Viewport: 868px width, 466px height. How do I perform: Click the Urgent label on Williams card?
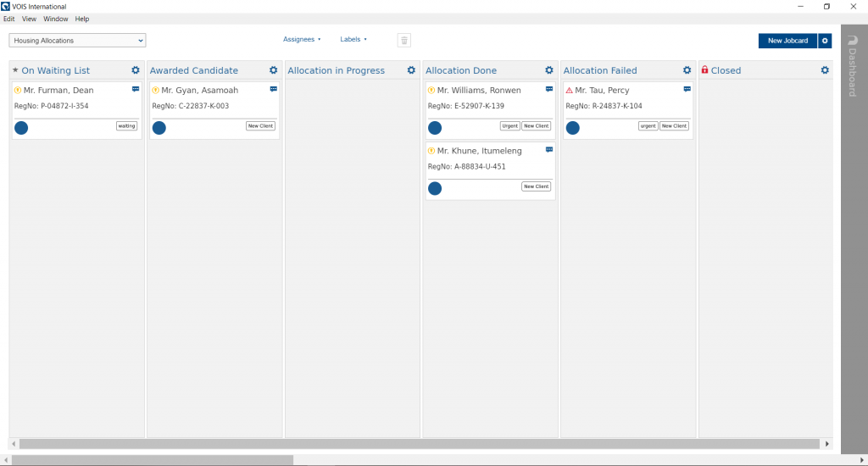(x=509, y=126)
